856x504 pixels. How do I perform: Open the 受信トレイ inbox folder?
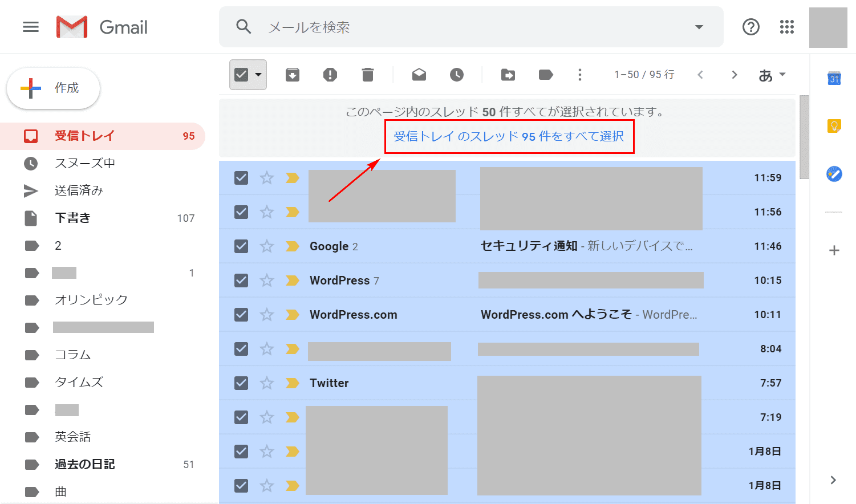(x=103, y=136)
